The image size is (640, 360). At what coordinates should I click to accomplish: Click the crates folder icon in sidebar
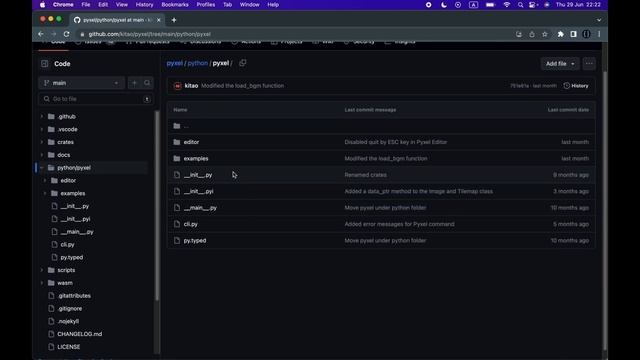pyautogui.click(x=51, y=142)
